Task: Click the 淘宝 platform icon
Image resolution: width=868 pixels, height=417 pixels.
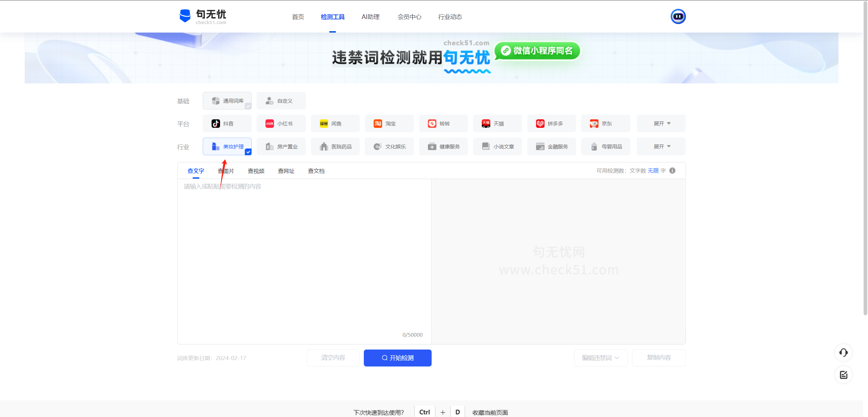Action: [x=378, y=123]
